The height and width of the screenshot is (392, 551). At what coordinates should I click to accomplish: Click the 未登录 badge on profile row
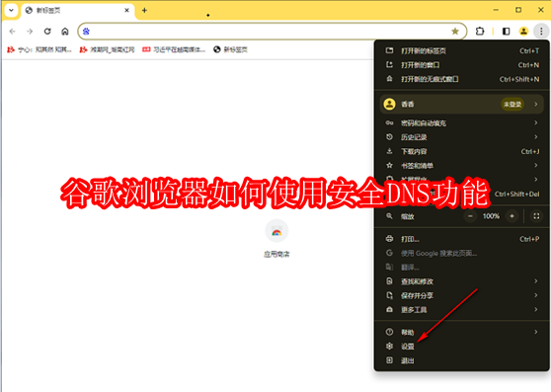pyautogui.click(x=512, y=105)
